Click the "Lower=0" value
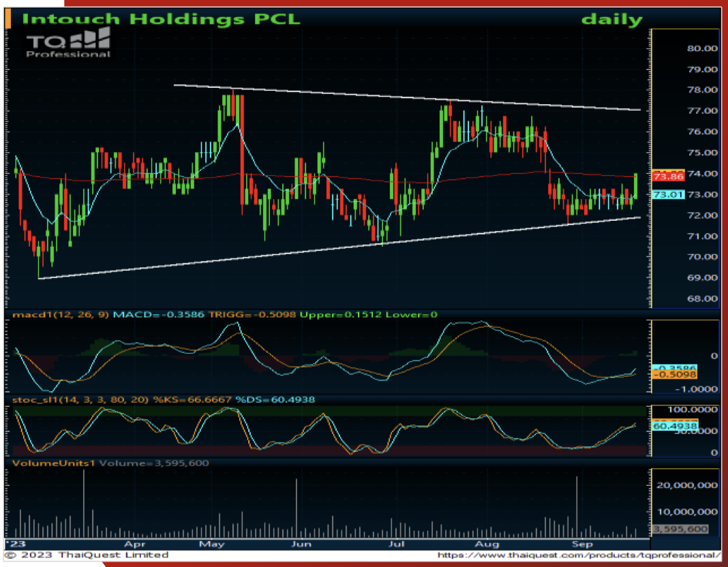The height and width of the screenshot is (567, 728). pyautogui.click(x=411, y=315)
